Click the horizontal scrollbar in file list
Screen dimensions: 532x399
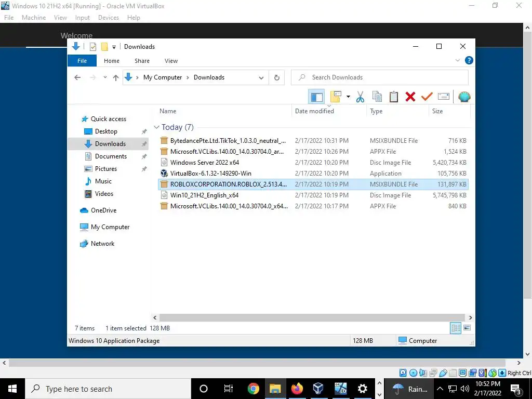click(x=312, y=317)
